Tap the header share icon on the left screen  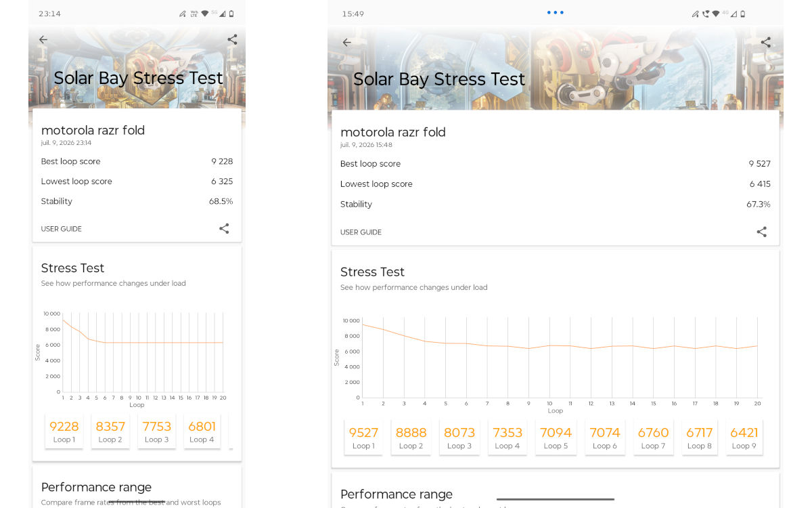tap(232, 40)
